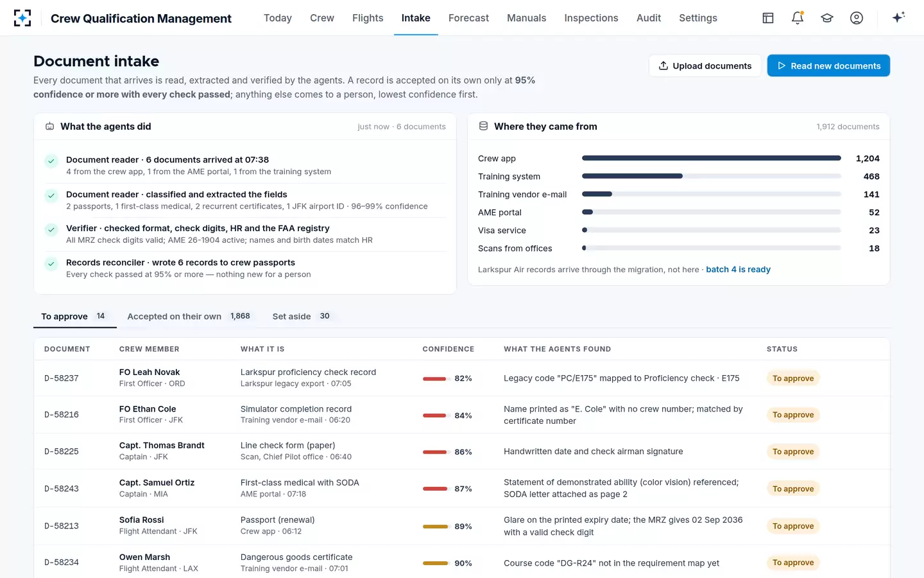Click the check icon for classified and extracted fields
The width and height of the screenshot is (924, 578).
click(x=51, y=195)
